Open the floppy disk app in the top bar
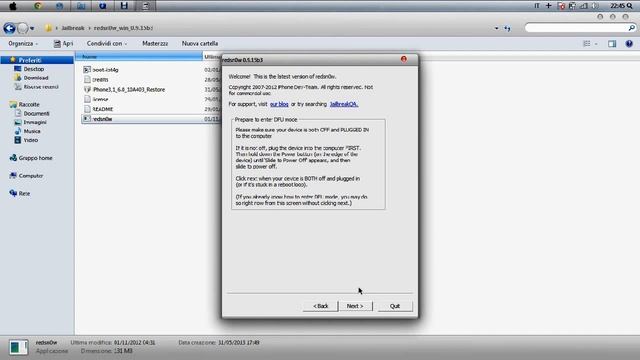This screenshot has width=640, height=360. [x=124, y=6]
